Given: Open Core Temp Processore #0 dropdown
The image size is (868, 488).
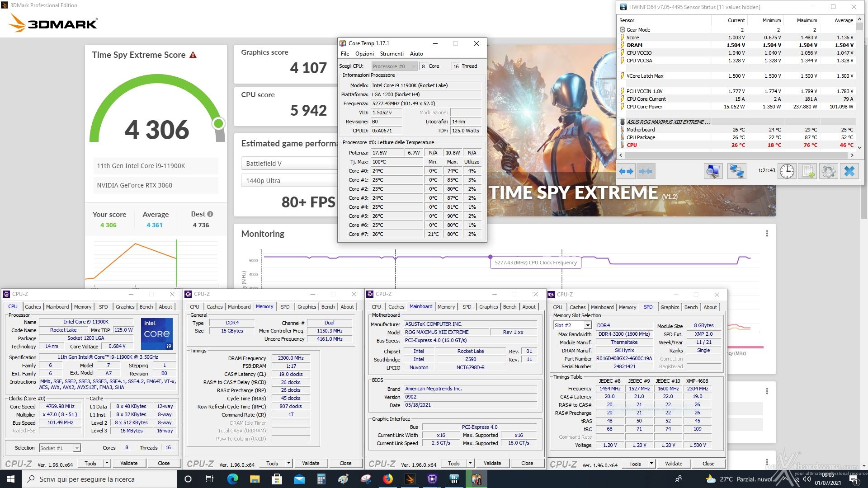Looking at the screenshot, I should [394, 66].
